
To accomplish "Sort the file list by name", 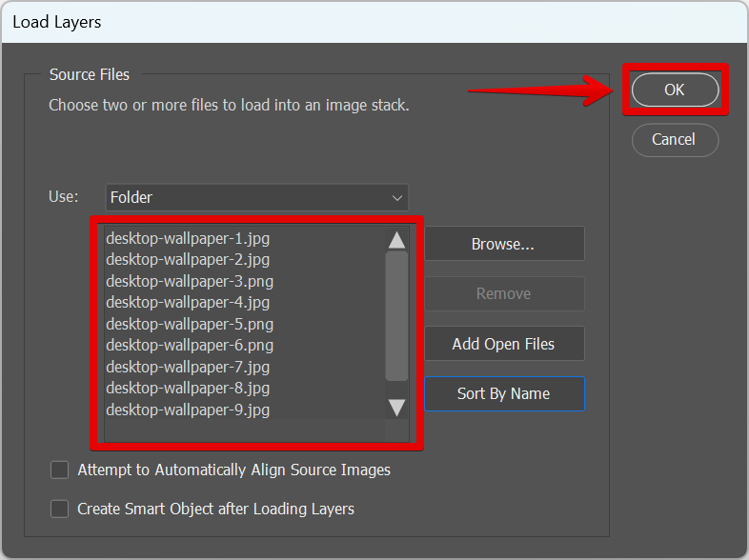I will point(503,393).
